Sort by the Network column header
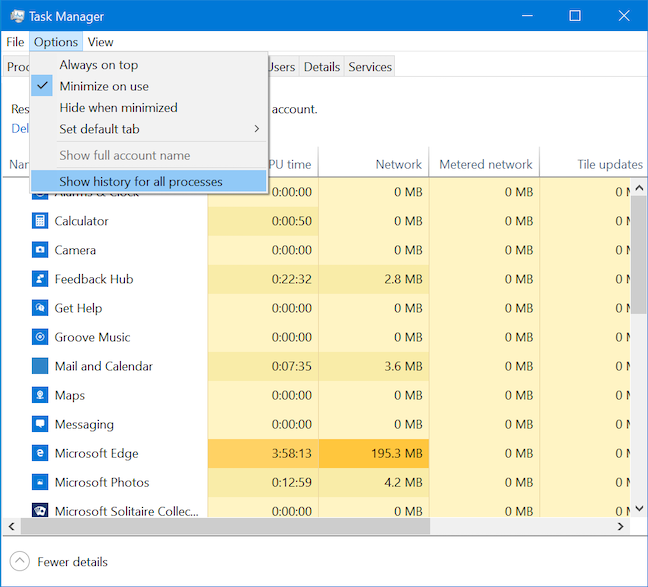The width and height of the screenshot is (648, 587). point(374,164)
